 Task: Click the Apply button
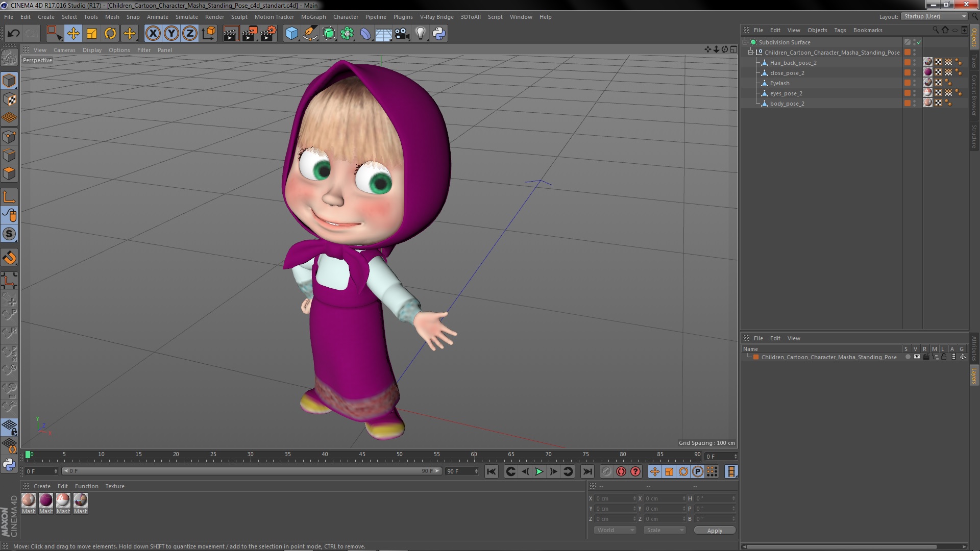(x=715, y=531)
